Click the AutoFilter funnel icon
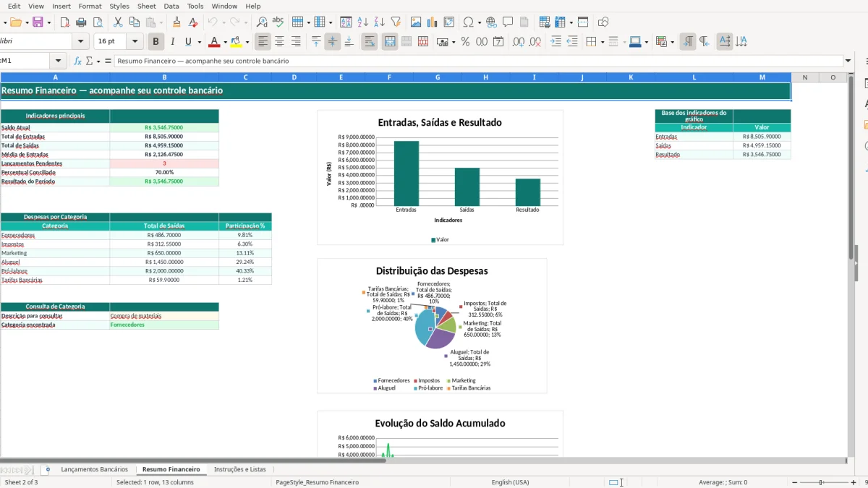 [395, 22]
